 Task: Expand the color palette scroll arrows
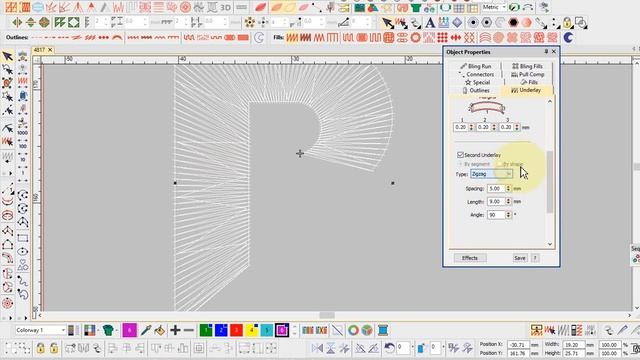pyautogui.click(x=295, y=330)
